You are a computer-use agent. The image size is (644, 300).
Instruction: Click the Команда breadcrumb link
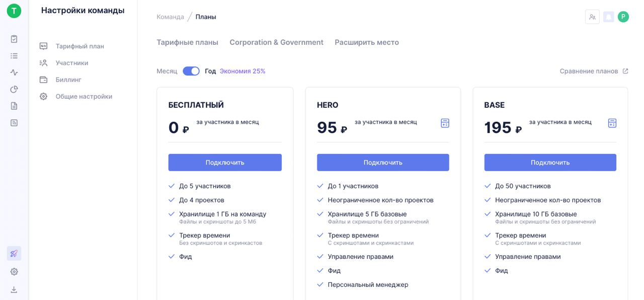click(170, 17)
